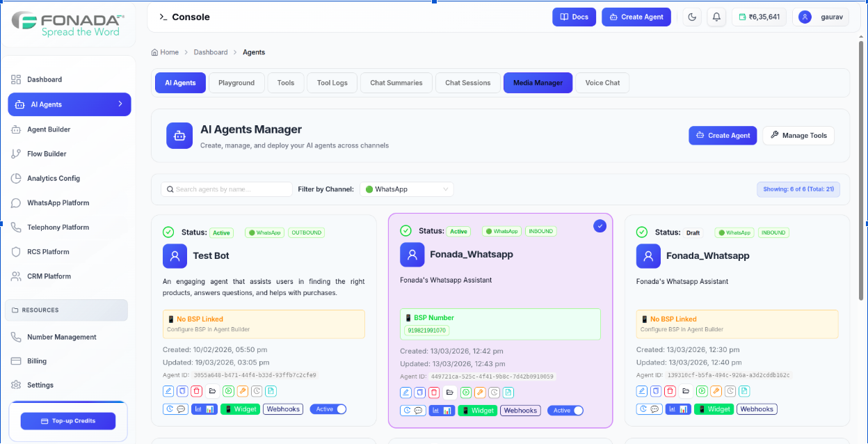Click the red trash icon on the Test Bot card
868x444 pixels.
[197, 391]
